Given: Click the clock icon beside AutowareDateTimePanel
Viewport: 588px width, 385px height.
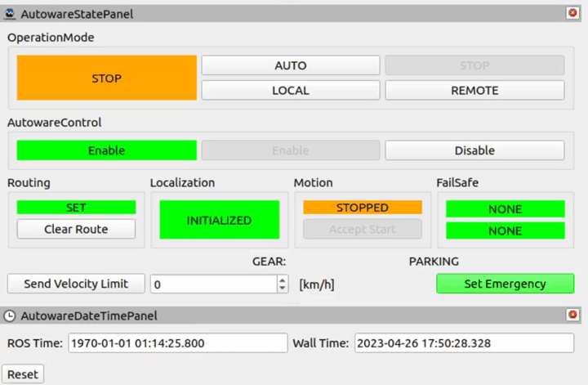Looking at the screenshot, I should 10,316.
